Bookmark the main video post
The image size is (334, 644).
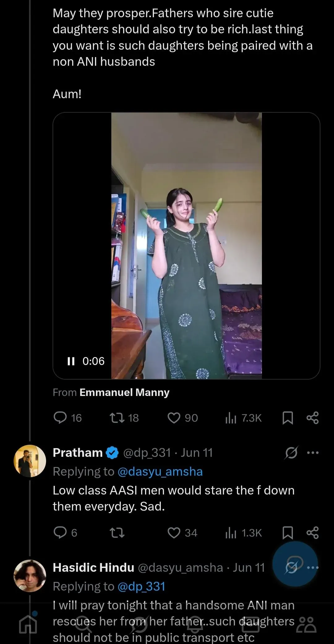288,418
